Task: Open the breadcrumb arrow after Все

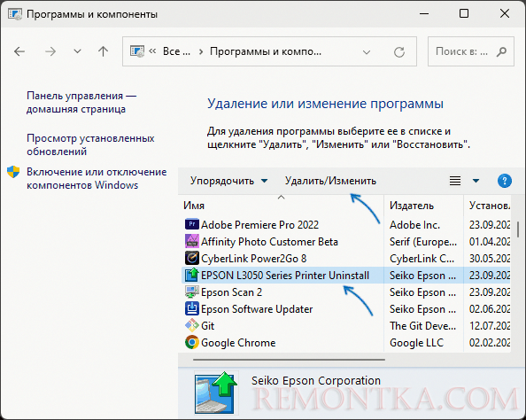Action: click(201, 51)
